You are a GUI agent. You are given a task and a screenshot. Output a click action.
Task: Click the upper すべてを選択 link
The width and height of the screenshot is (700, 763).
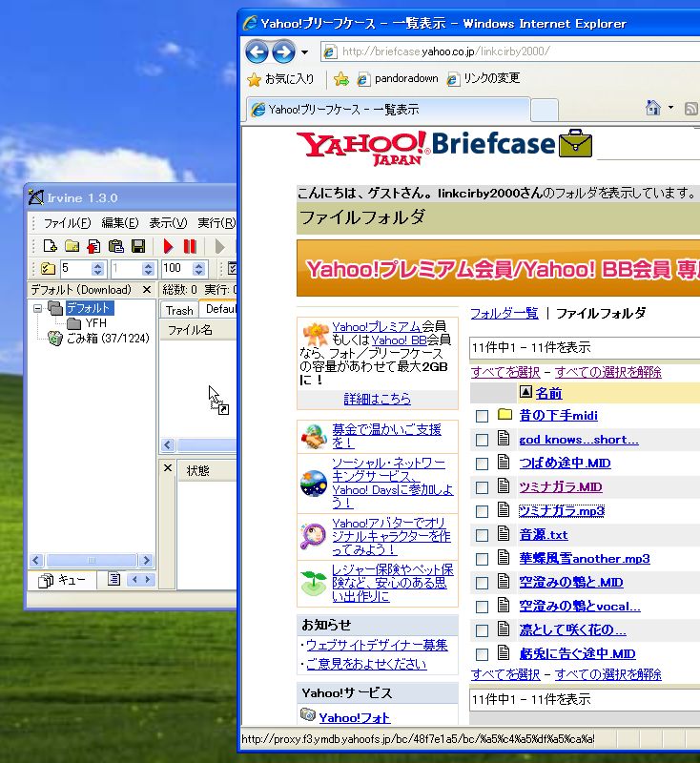(505, 372)
